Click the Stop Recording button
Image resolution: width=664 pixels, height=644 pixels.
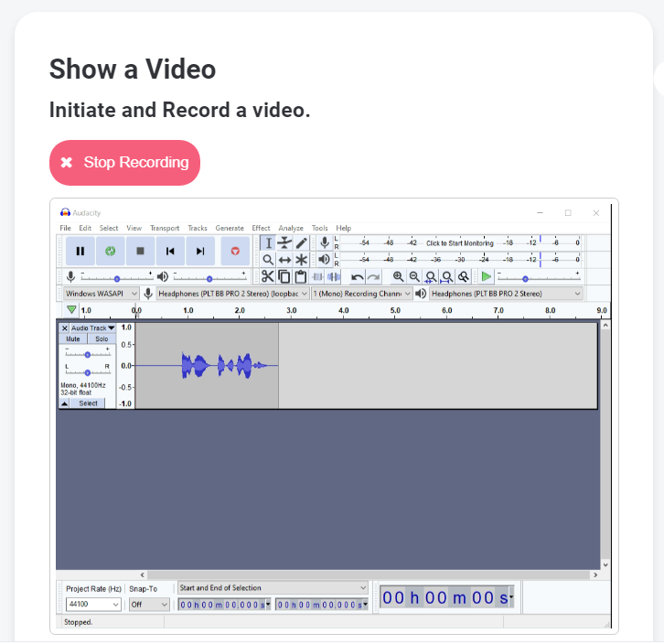point(124,163)
